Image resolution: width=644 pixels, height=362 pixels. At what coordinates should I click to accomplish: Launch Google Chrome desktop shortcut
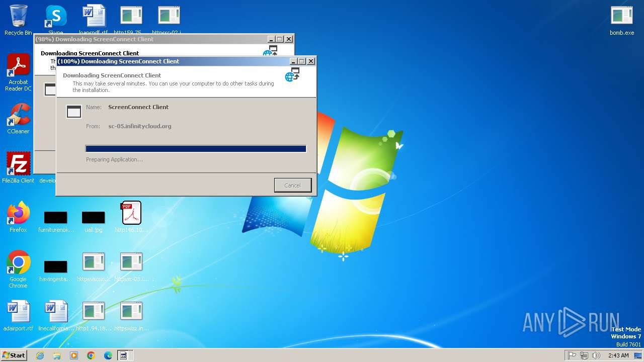pos(18,269)
